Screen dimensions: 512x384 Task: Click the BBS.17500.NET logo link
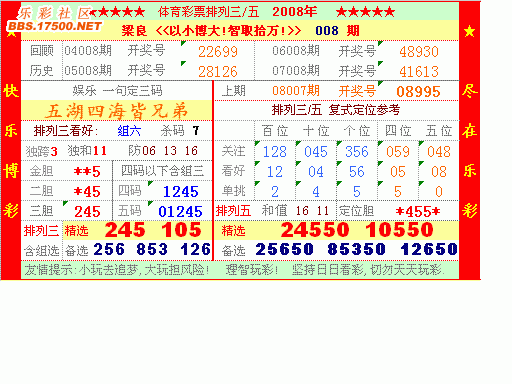point(54,26)
